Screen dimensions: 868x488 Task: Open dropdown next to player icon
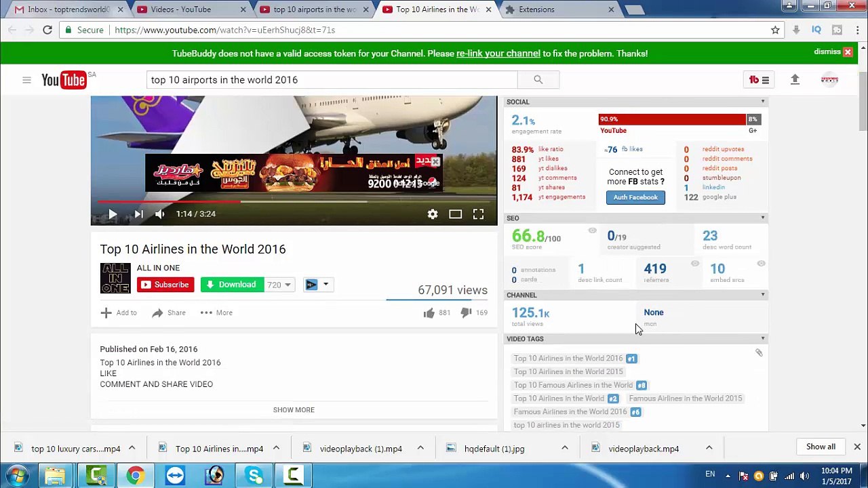coord(325,285)
